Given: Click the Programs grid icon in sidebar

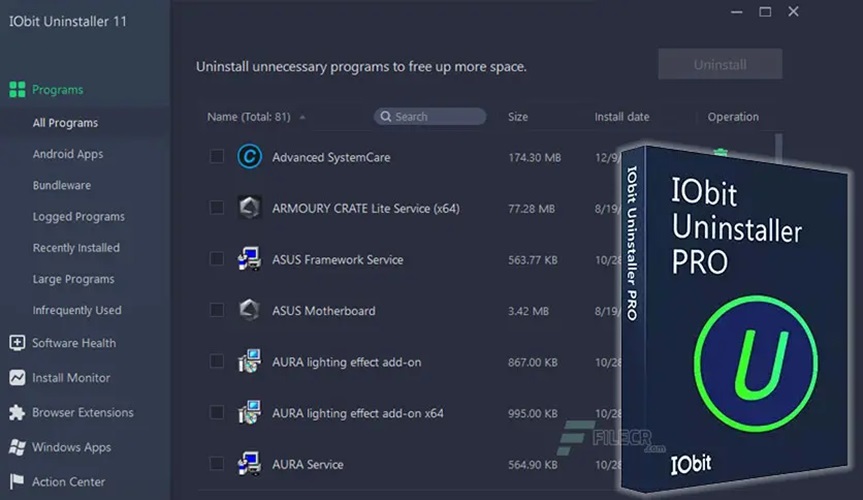Looking at the screenshot, I should coord(17,90).
